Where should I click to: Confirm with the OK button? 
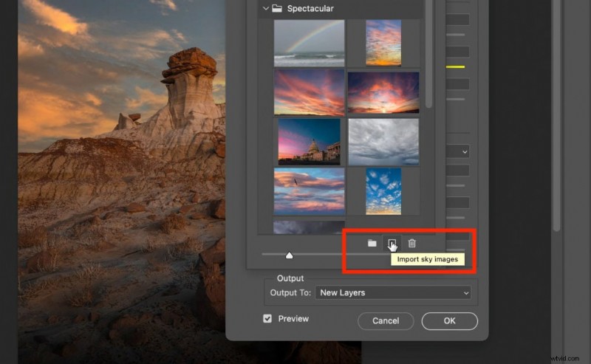point(449,320)
